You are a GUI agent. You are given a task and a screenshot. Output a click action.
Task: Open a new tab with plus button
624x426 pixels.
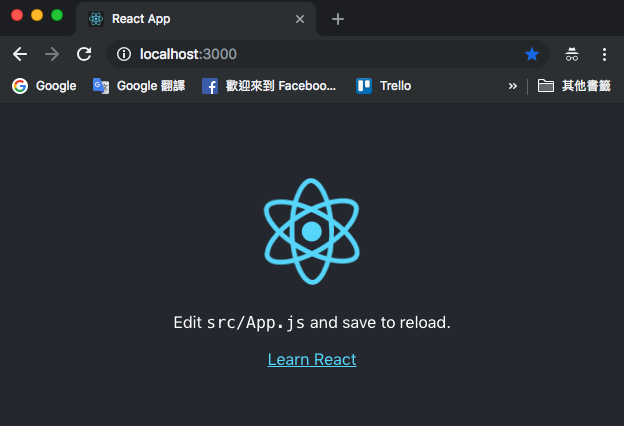337,19
